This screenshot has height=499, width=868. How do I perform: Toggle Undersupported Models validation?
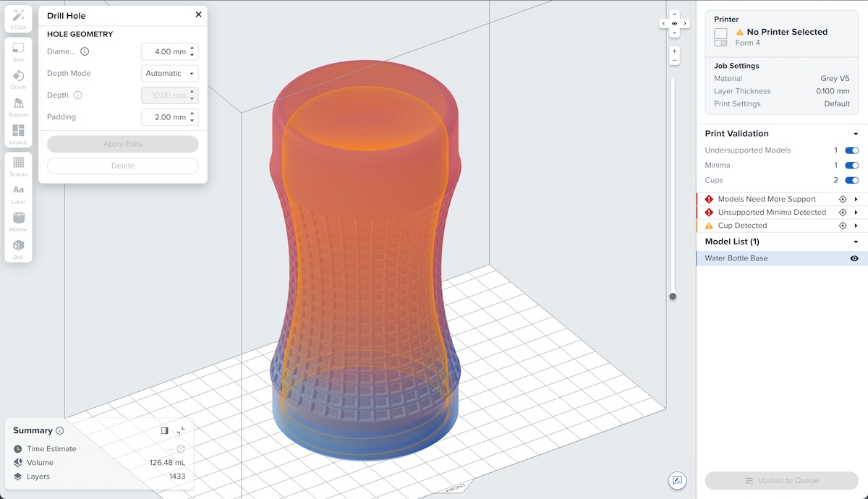click(851, 150)
